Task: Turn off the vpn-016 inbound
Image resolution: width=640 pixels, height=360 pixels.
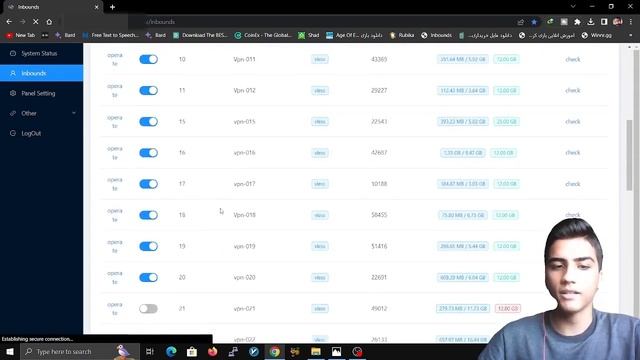Action: coord(148,153)
